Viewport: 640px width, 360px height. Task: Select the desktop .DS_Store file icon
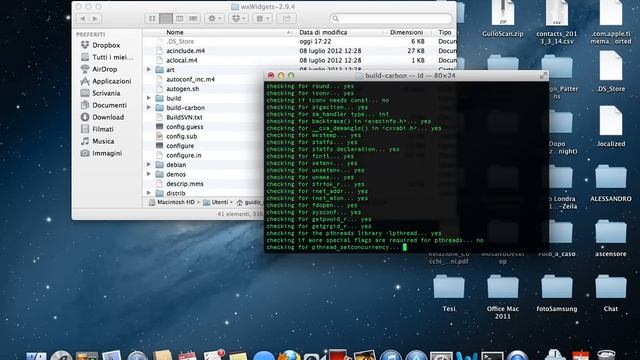click(611, 67)
